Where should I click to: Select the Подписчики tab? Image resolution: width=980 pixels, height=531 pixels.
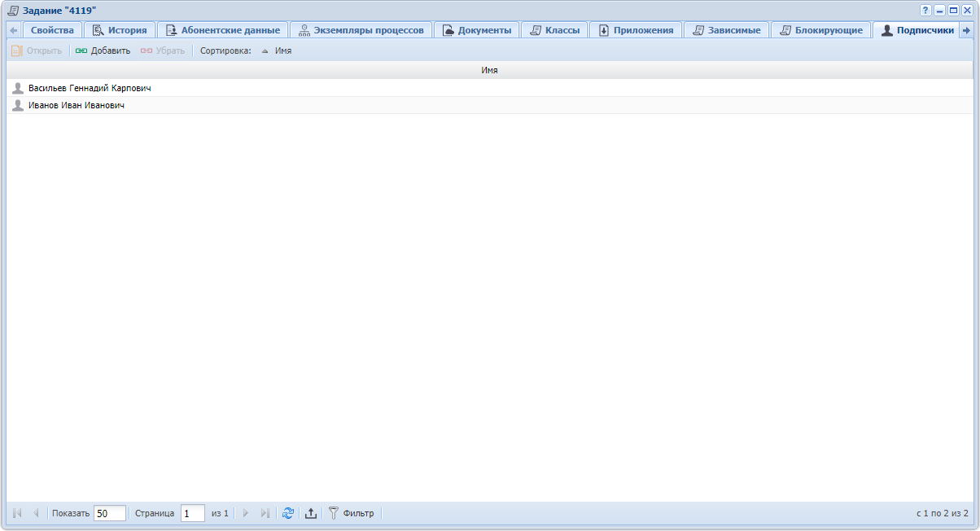[916, 30]
